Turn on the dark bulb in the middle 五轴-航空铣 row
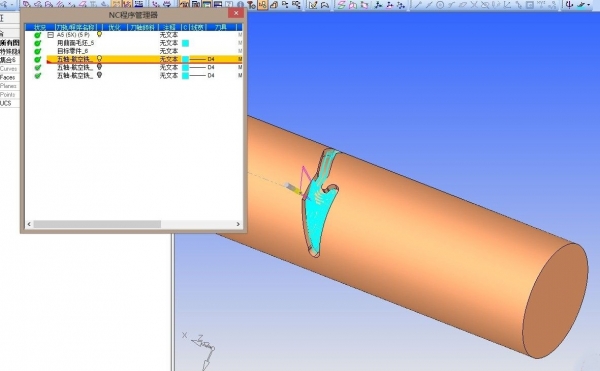Image resolution: width=600 pixels, height=371 pixels. (99, 67)
